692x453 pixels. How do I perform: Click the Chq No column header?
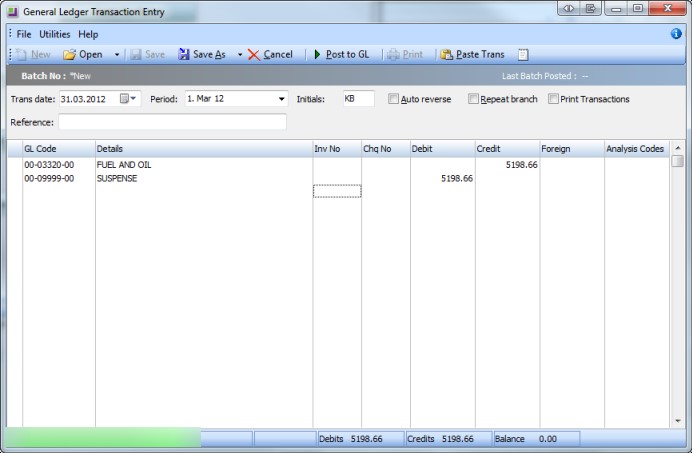pyautogui.click(x=386, y=149)
